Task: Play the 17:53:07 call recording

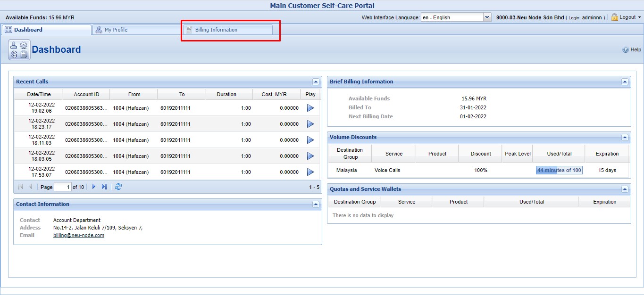Action: click(310, 172)
